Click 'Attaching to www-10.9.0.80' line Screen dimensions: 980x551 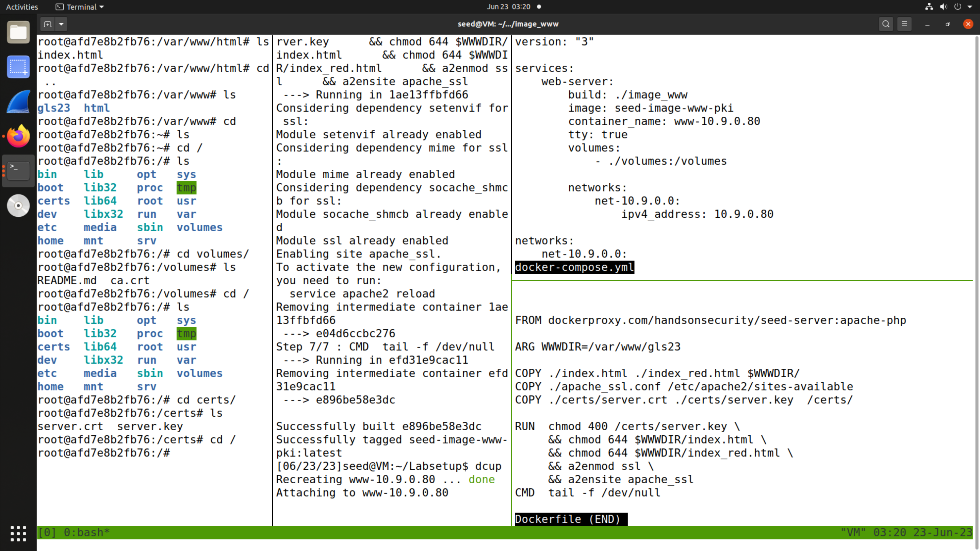[x=362, y=492]
